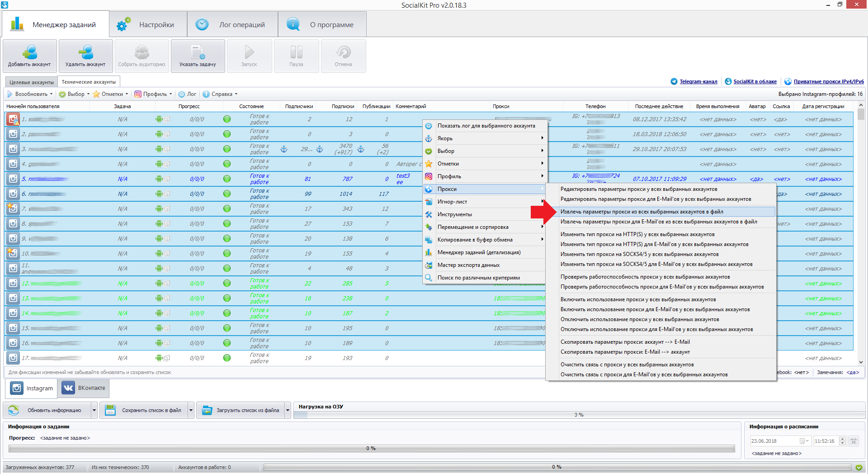
Task: Click the time stepper up arrow
Action: (x=842, y=439)
